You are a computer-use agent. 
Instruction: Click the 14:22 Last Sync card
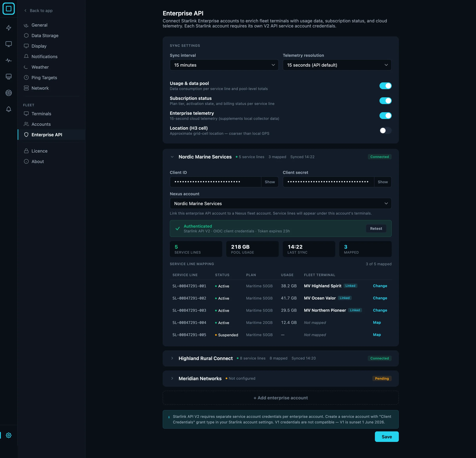(x=309, y=249)
